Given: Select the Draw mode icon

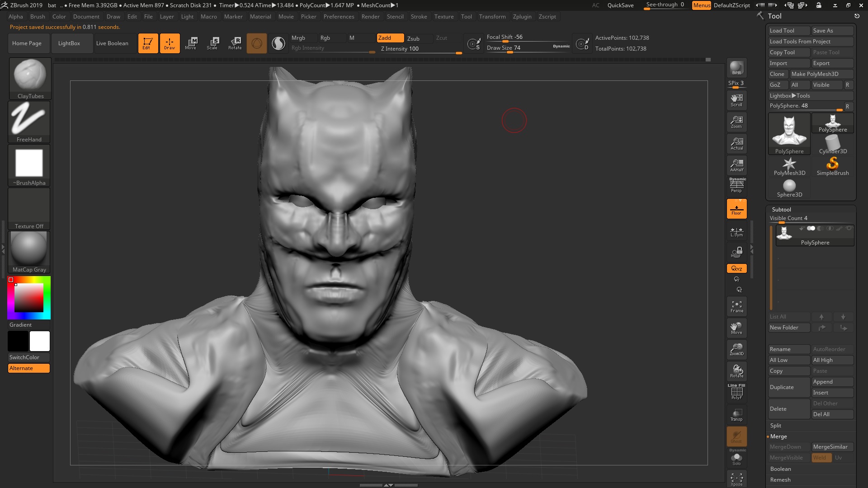Looking at the screenshot, I should (170, 43).
